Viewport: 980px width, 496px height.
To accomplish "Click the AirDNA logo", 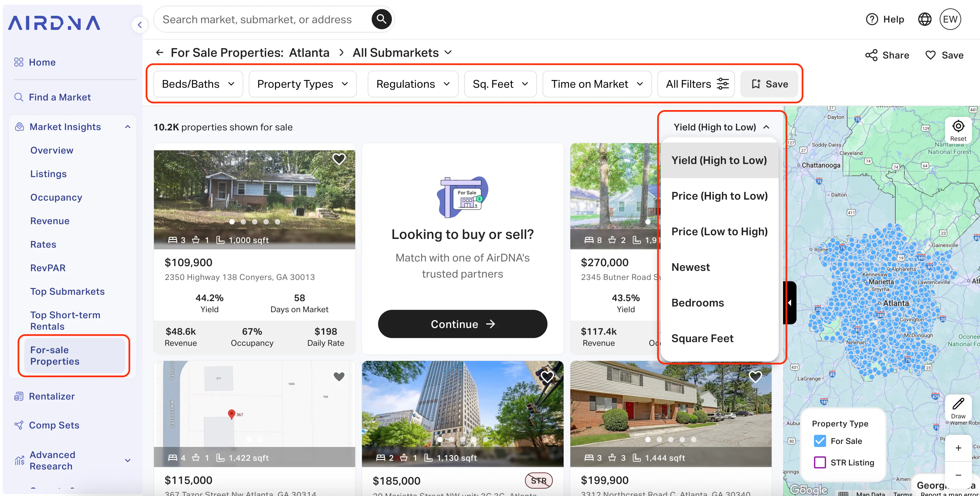I will pos(54,23).
